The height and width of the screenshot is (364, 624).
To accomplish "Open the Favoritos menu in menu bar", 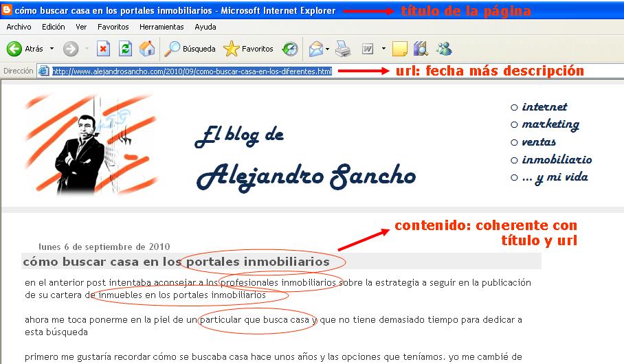I will coord(113,27).
